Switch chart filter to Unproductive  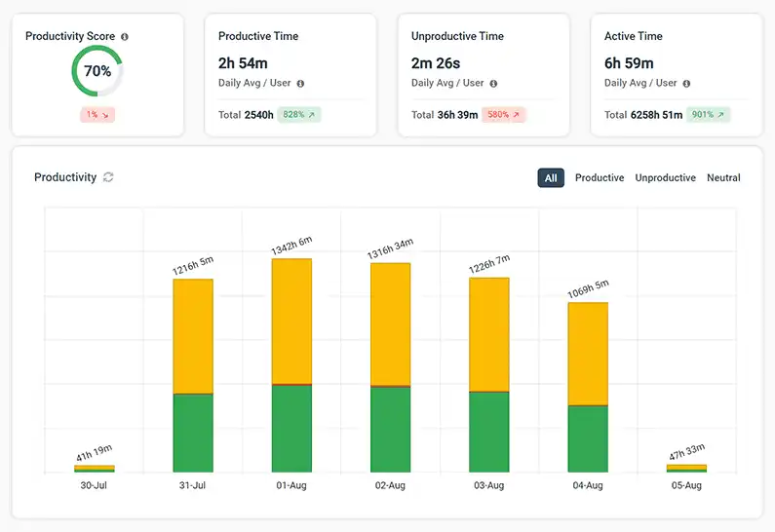coord(665,178)
